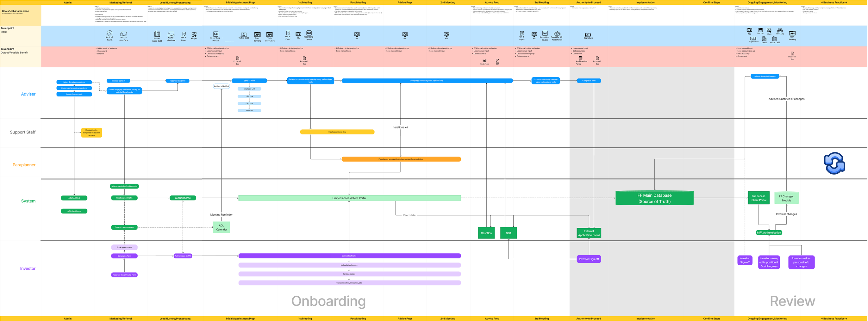Select the SOA PDF document icon
The image size is (868, 321).
pyautogui.click(x=497, y=61)
